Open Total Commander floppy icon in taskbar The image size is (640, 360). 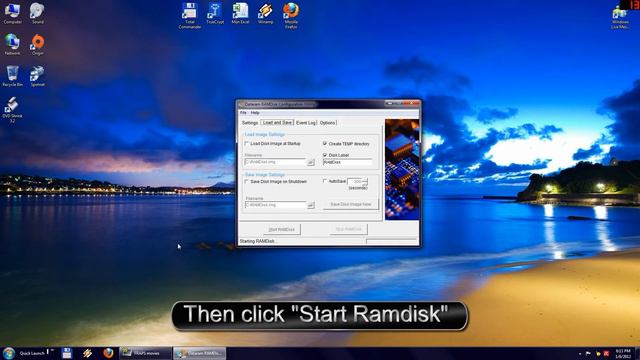67,353
